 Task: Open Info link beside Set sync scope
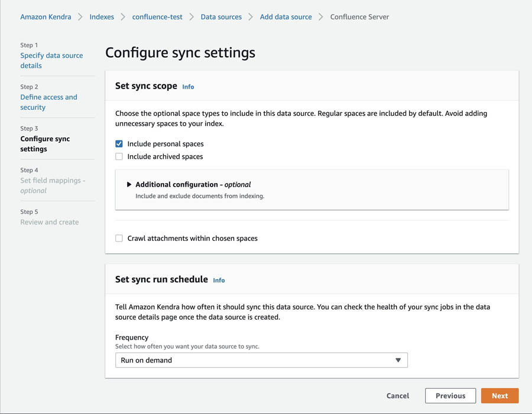[188, 87]
